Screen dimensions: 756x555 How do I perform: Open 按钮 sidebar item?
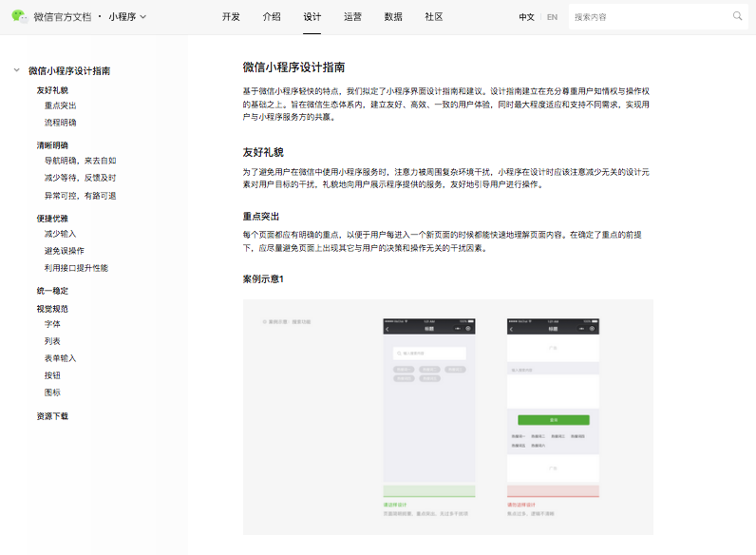(52, 375)
